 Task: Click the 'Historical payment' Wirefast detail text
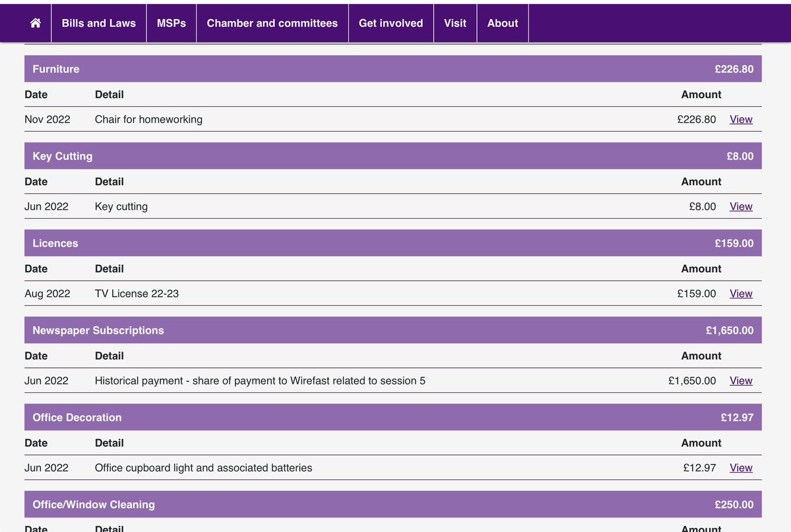pyautogui.click(x=260, y=381)
